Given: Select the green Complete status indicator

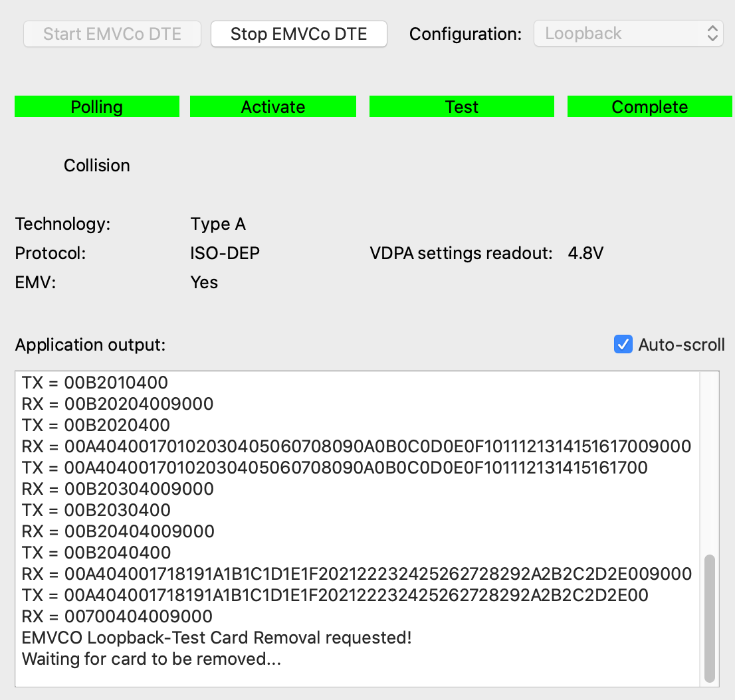Looking at the screenshot, I should point(650,106).
